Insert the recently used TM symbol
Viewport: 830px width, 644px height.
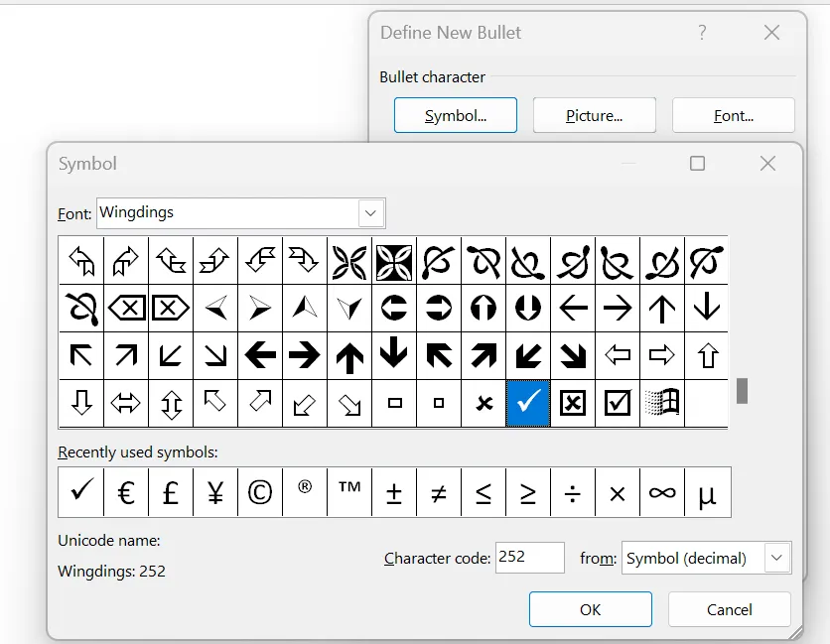point(349,492)
